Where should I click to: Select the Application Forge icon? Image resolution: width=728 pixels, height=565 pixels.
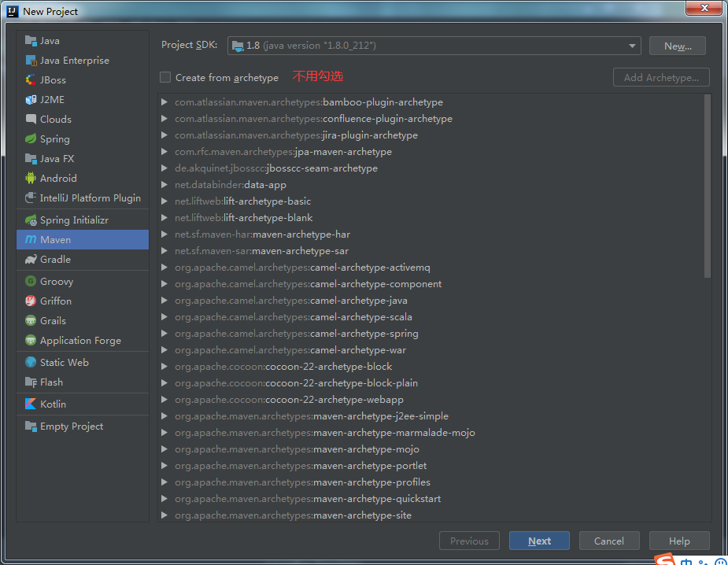coord(31,340)
